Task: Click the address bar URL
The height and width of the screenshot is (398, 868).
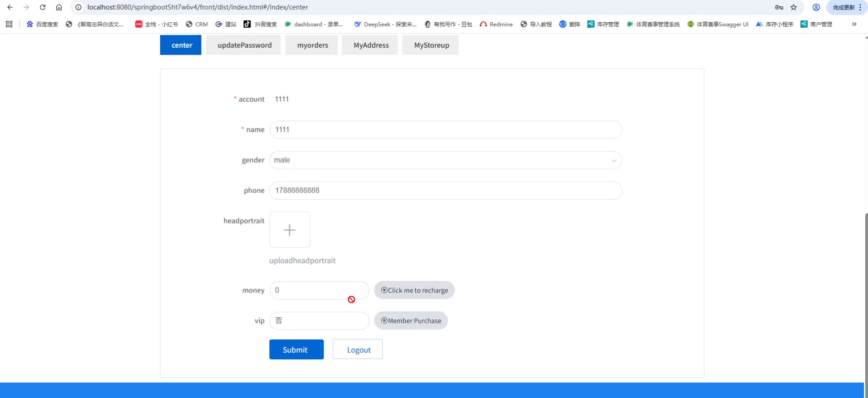Action: pos(197,7)
